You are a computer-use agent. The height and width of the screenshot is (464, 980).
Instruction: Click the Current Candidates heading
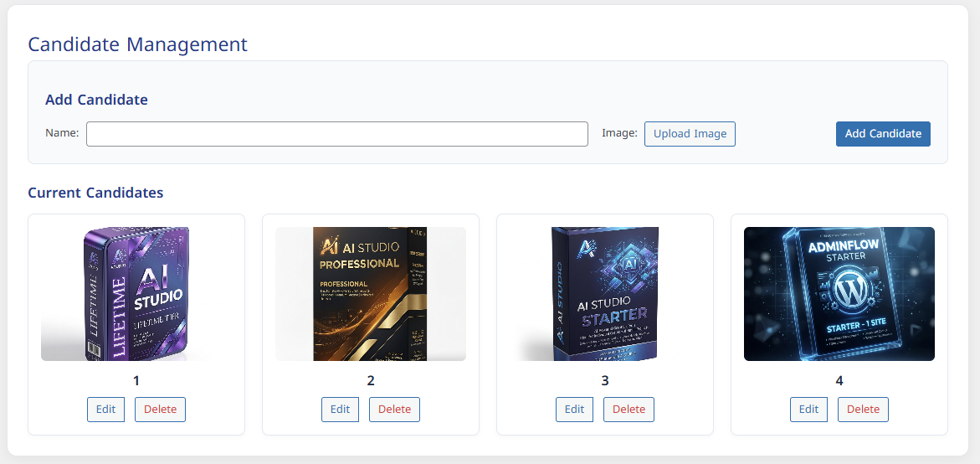95,193
